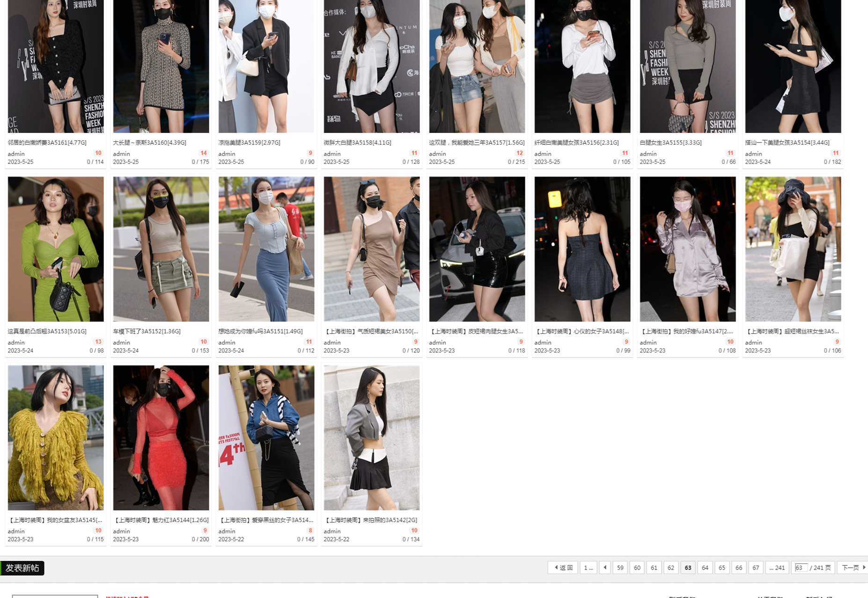Go to page 61

pos(654,568)
